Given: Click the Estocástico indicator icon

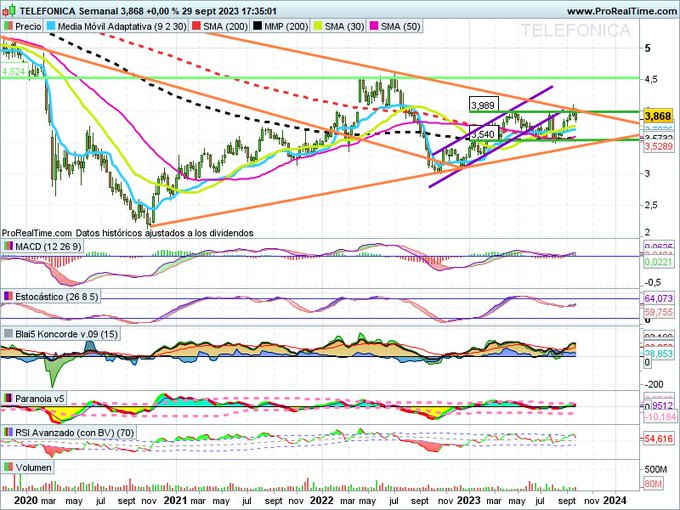Looking at the screenshot, I should (8, 297).
